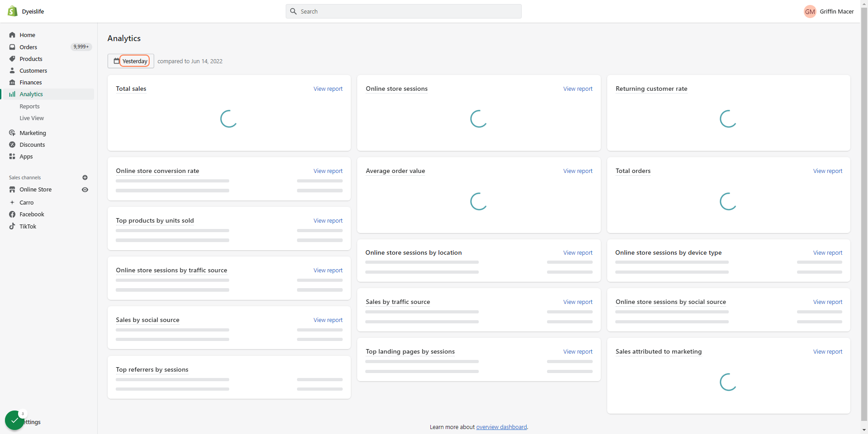Click the Orders inbox icon

tap(12, 47)
